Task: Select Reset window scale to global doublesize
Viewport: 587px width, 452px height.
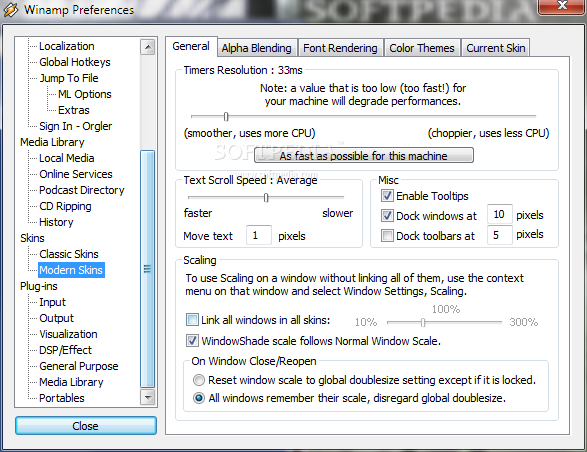Action: (x=199, y=380)
